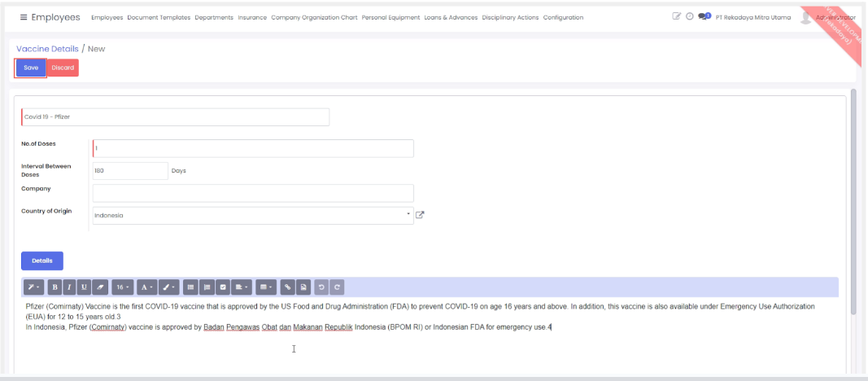This screenshot has height=381, width=868.
Task: Open the font size 16 dropdown
Action: coord(122,287)
